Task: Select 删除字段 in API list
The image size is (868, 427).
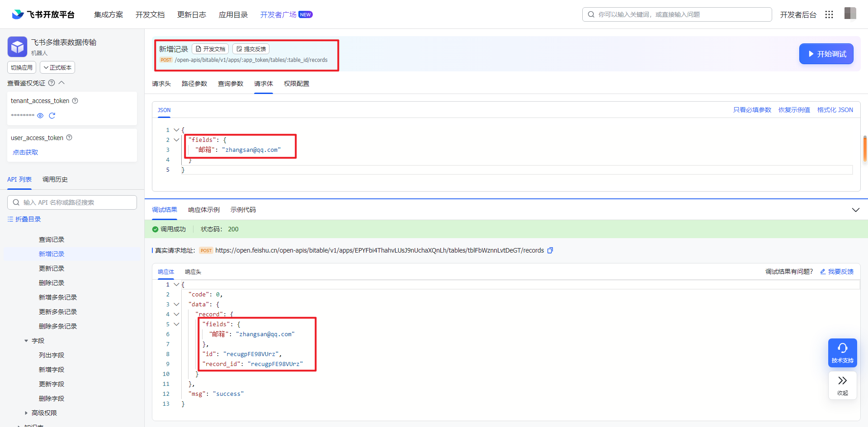Action: [x=52, y=399]
